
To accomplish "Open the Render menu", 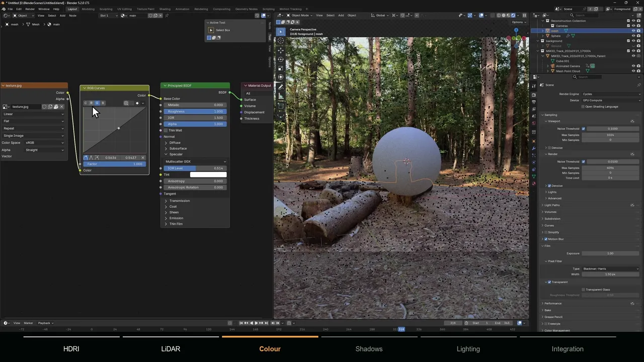I will click(30, 9).
